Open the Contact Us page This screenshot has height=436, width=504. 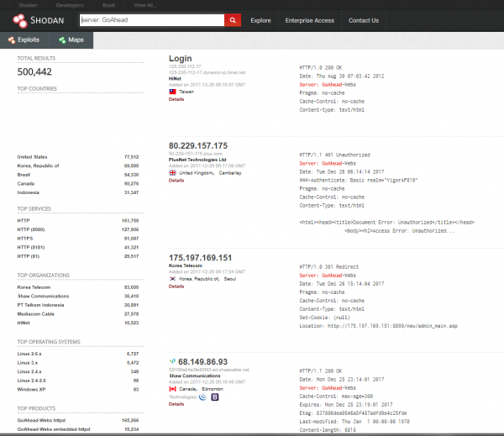pyautogui.click(x=363, y=20)
